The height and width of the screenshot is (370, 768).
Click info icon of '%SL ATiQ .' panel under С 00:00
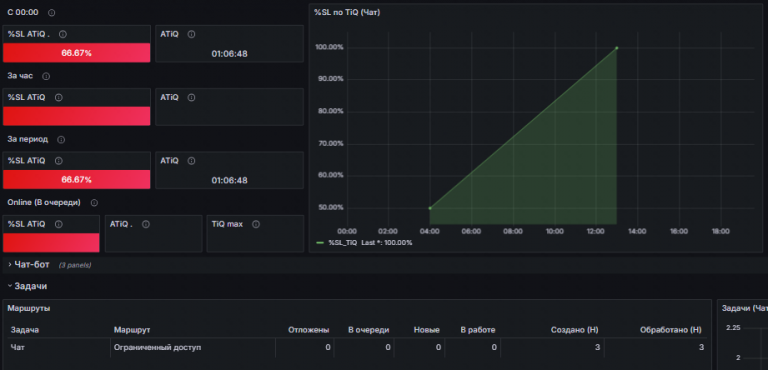coord(63,34)
